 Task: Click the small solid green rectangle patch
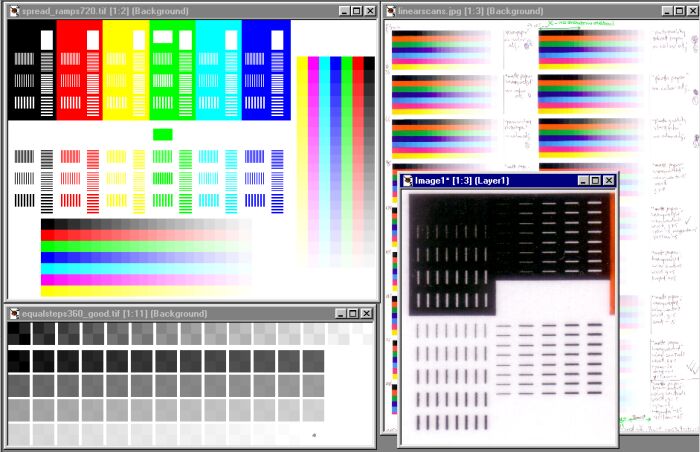click(x=163, y=134)
